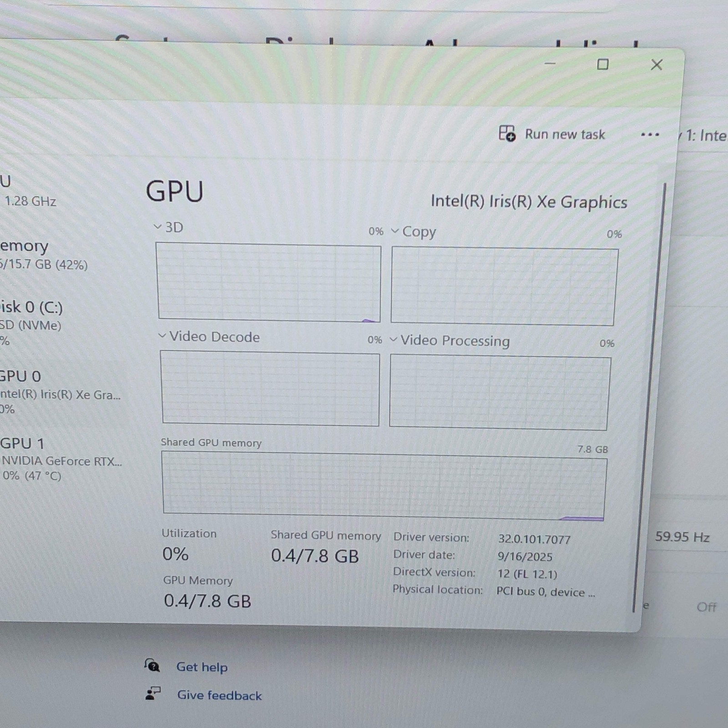Open the three-dots more options menu
The image size is (728, 728).
(650, 135)
